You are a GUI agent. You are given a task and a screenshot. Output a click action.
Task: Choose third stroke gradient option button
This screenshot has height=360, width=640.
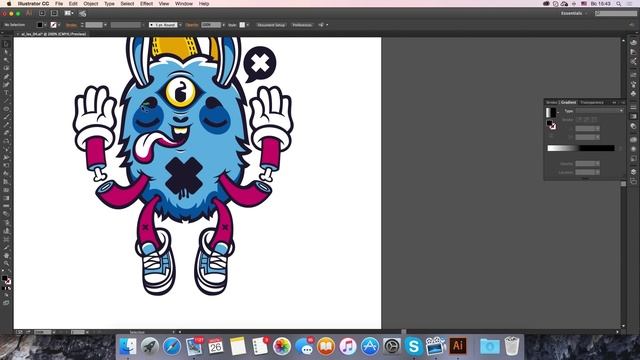coord(594,120)
